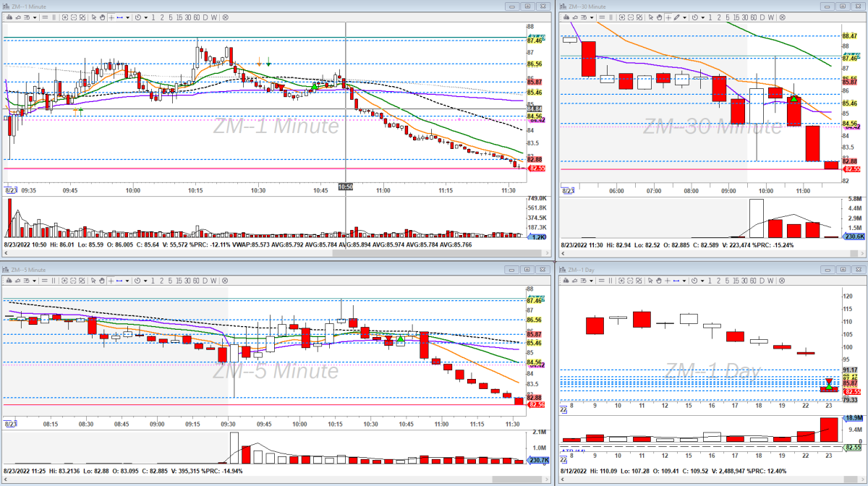Click horizontal lines icon in 1 Minute chart toolbar
Screen dimensions: 868x486
point(45,17)
